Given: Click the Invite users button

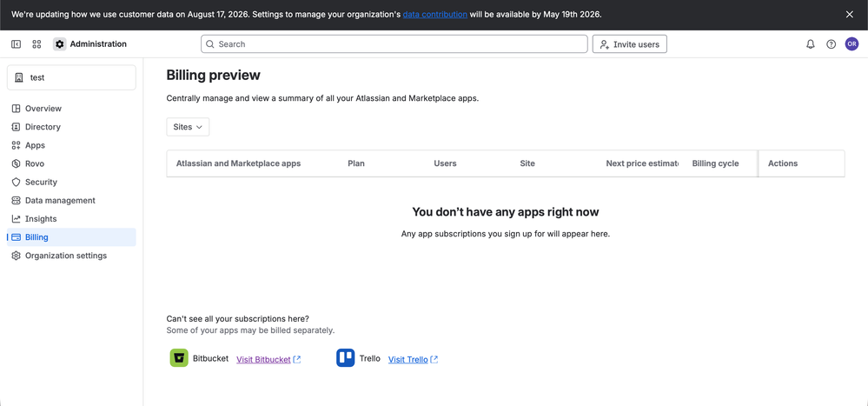Looking at the screenshot, I should coord(629,43).
